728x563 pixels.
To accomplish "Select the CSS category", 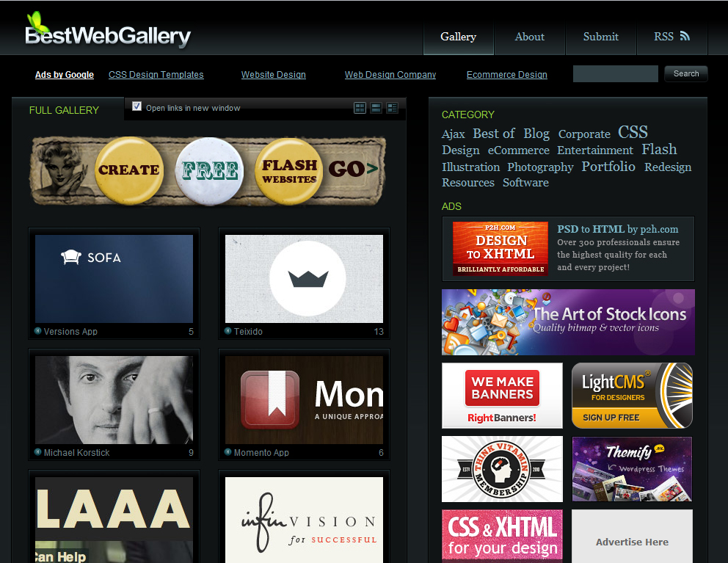I will coord(633,132).
